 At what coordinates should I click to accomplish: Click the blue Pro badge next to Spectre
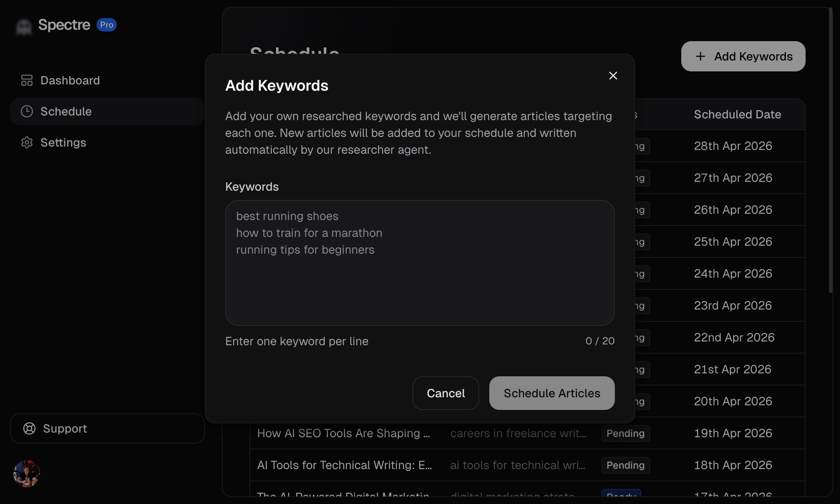pyautogui.click(x=107, y=25)
